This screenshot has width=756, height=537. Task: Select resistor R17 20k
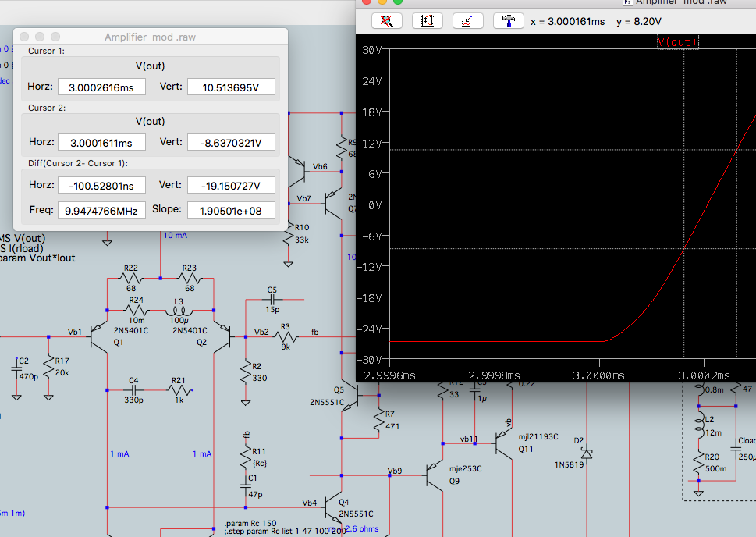click(48, 367)
